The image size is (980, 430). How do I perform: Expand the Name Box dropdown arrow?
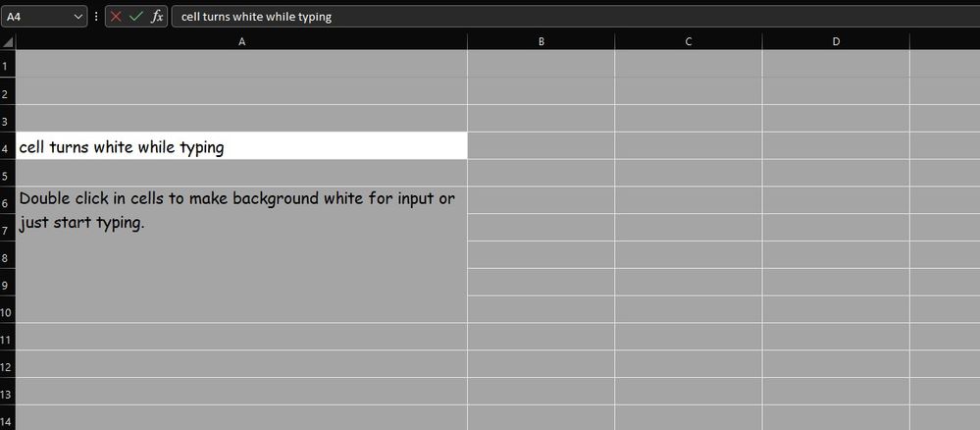point(78,17)
